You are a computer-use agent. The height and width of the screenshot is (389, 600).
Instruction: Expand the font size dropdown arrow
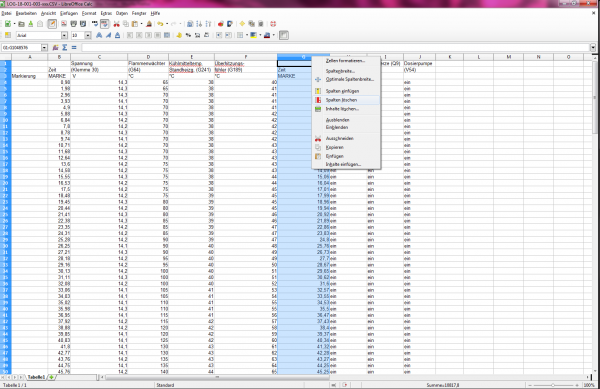coord(88,35)
